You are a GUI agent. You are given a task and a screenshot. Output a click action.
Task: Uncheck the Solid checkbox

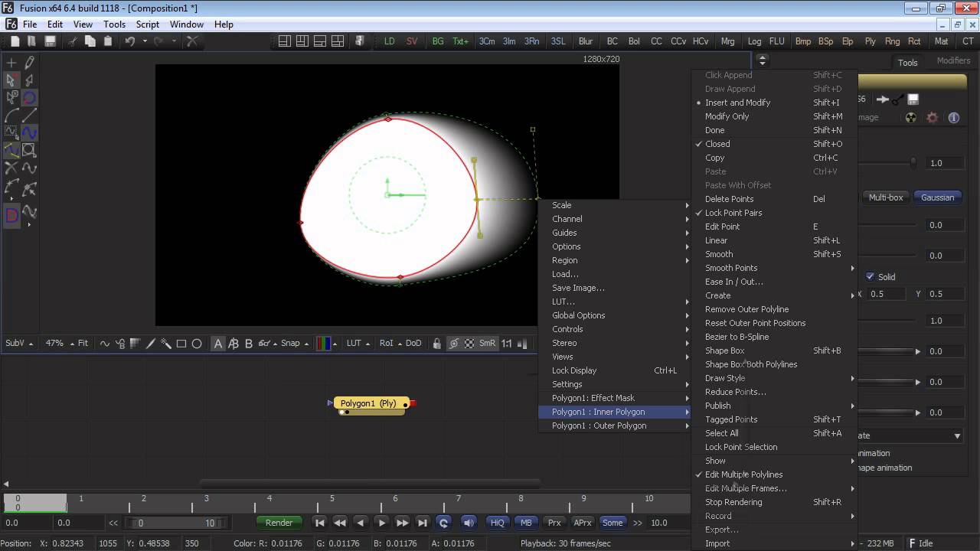click(870, 277)
